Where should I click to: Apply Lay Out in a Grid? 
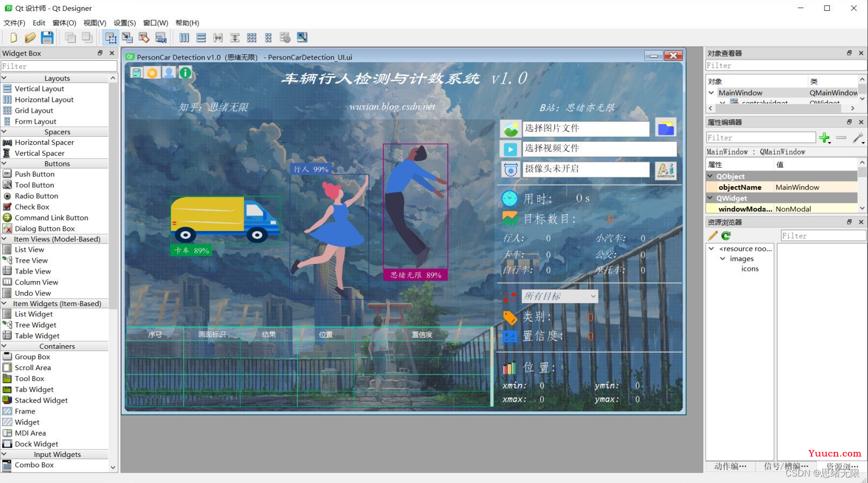(251, 37)
